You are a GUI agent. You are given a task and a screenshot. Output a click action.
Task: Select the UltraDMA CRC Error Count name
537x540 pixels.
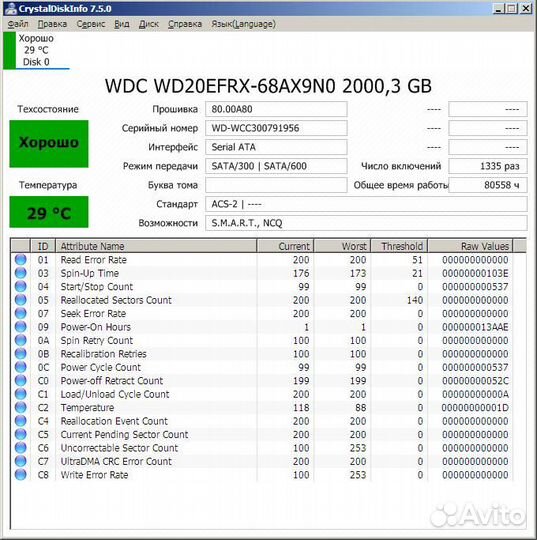(x=116, y=461)
